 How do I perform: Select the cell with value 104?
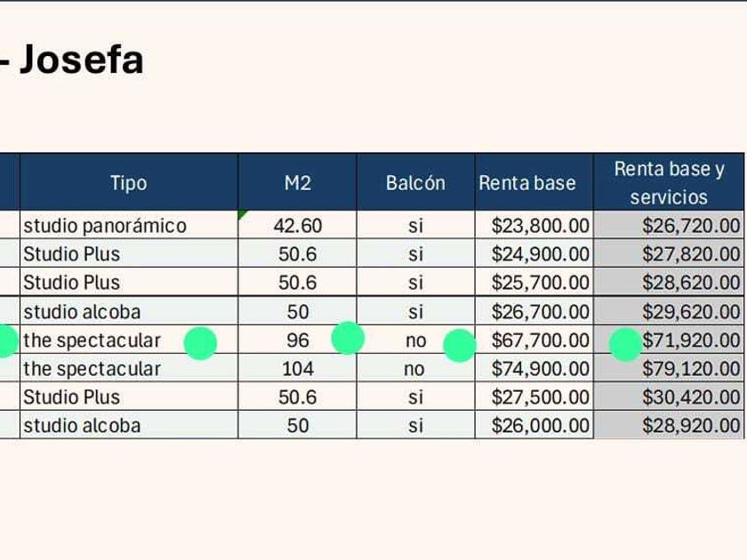click(x=297, y=369)
